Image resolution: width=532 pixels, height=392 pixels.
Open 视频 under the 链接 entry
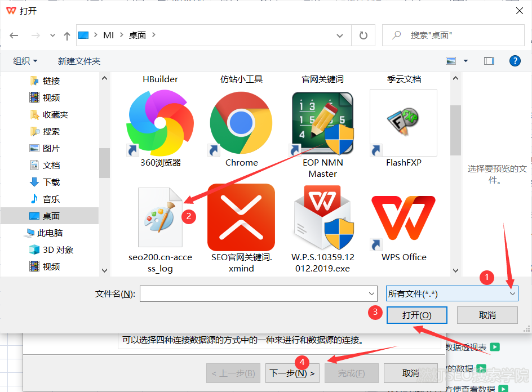tap(45, 97)
